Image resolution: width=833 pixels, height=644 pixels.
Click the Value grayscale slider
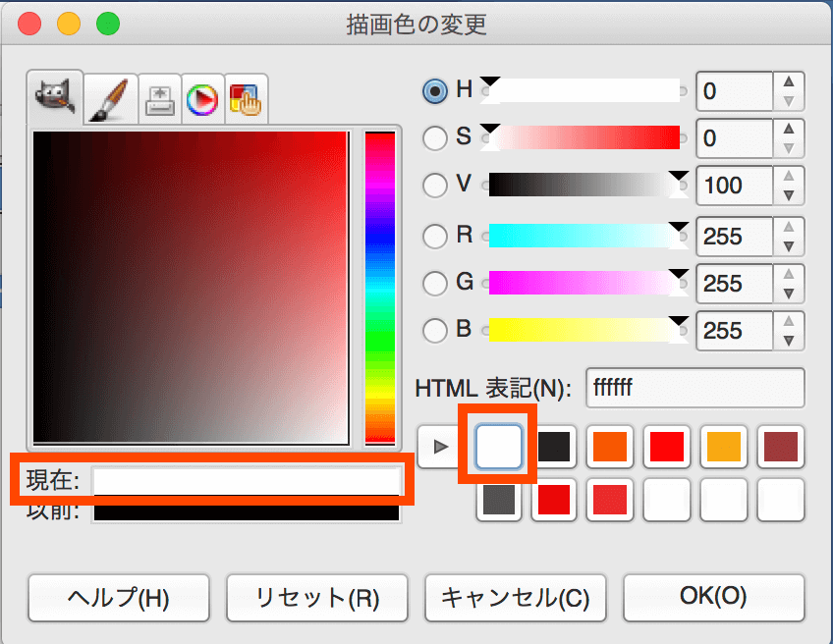(584, 186)
